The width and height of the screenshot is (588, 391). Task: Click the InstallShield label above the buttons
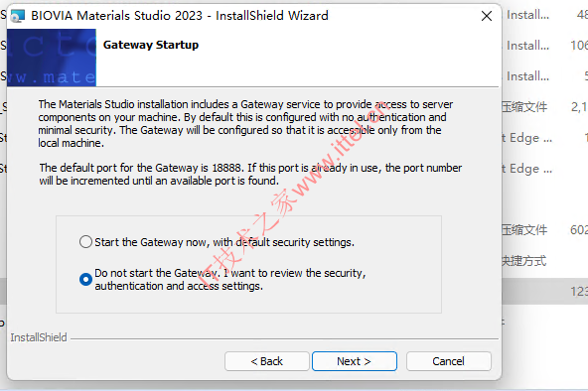coord(39,337)
